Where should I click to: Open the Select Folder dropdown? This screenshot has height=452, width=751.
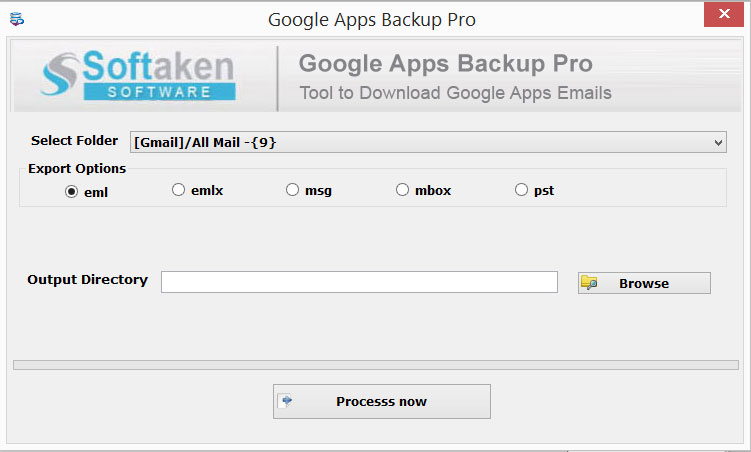click(428, 142)
